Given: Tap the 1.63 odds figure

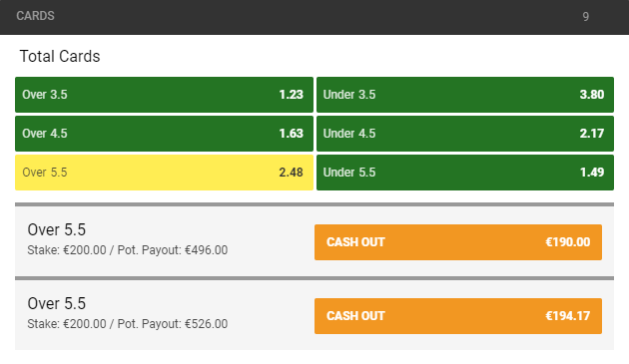Looking at the screenshot, I should pyautogui.click(x=291, y=134).
